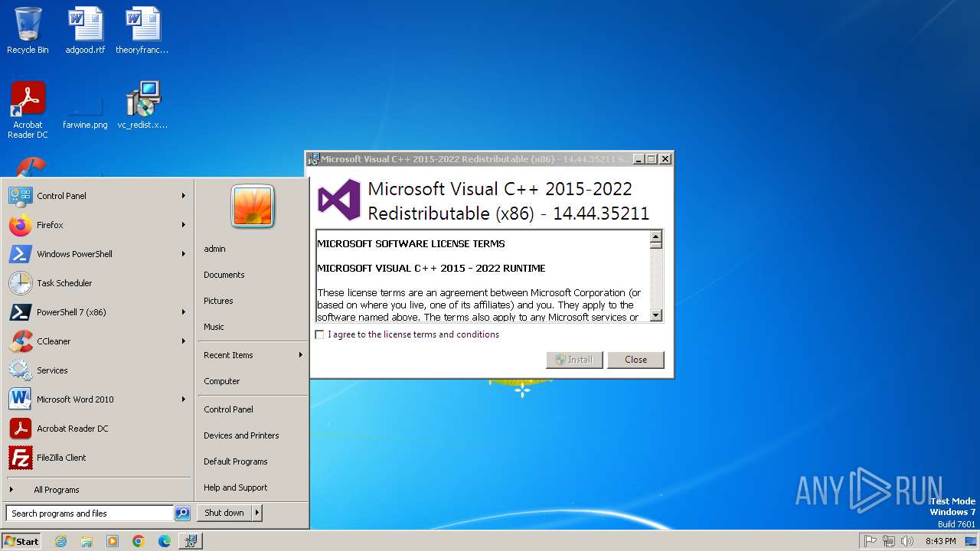Click Close button in installer dialog
980x551 pixels.
coord(635,360)
